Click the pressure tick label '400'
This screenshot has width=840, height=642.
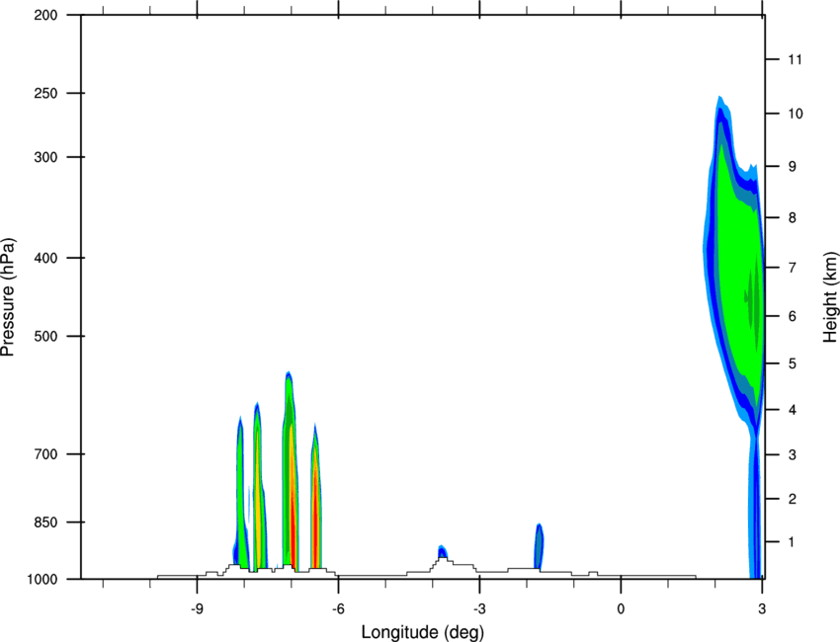pos(45,258)
